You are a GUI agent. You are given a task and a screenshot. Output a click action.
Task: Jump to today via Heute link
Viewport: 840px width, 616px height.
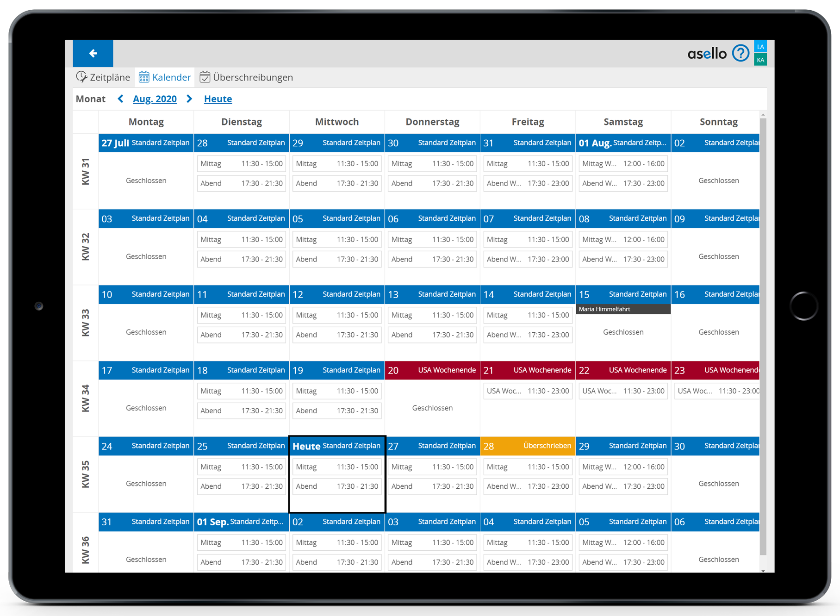tap(218, 99)
